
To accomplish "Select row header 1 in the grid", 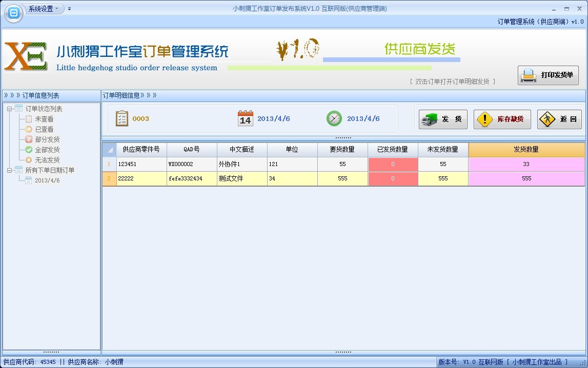I will coord(109,164).
